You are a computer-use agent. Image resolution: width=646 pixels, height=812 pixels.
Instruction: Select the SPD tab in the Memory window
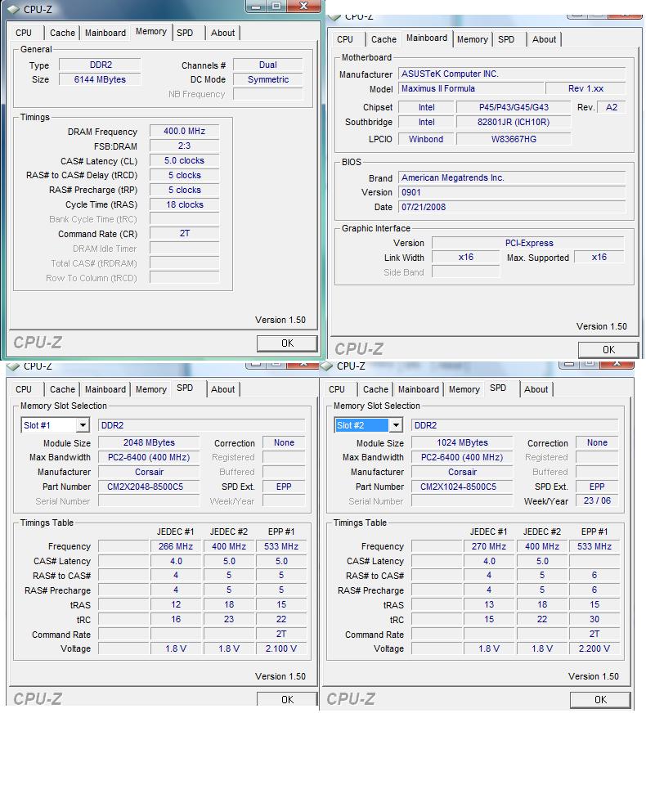pos(185,33)
